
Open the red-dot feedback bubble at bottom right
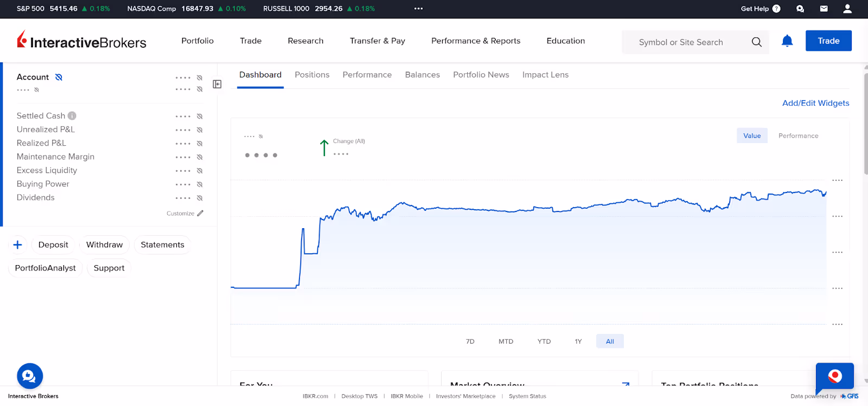point(835,376)
